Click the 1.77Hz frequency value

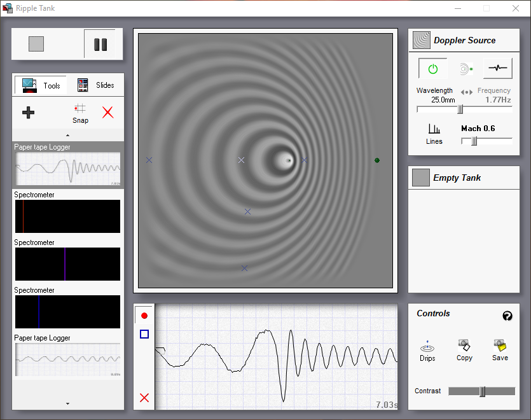click(x=498, y=100)
